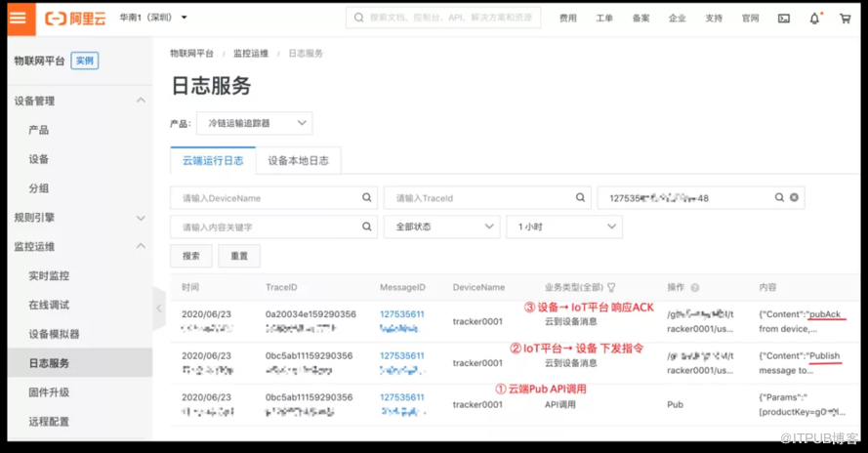Expand the 全部状态 status dropdown
This screenshot has width=868, height=453.
(441, 226)
